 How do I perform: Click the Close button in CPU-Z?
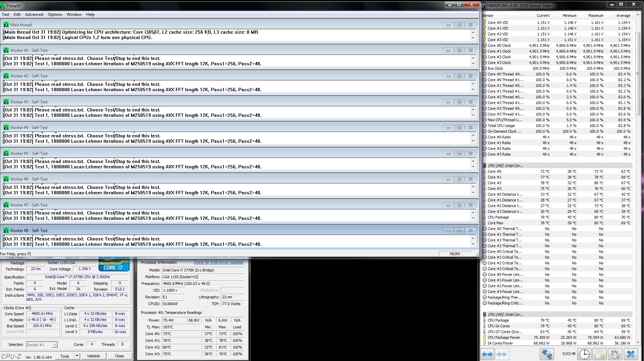pyautogui.click(x=119, y=356)
